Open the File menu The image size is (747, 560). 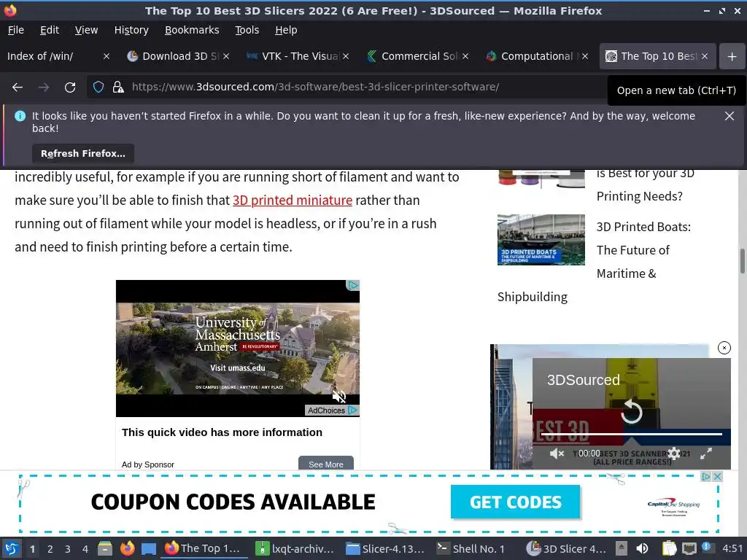point(16,30)
